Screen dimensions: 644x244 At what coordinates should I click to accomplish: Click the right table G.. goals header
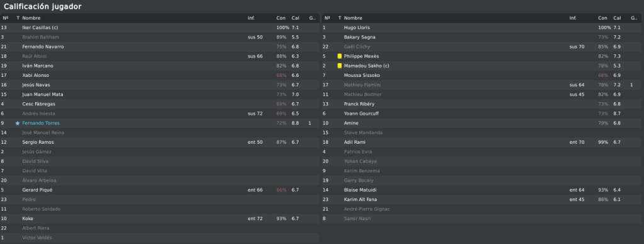(x=634, y=18)
